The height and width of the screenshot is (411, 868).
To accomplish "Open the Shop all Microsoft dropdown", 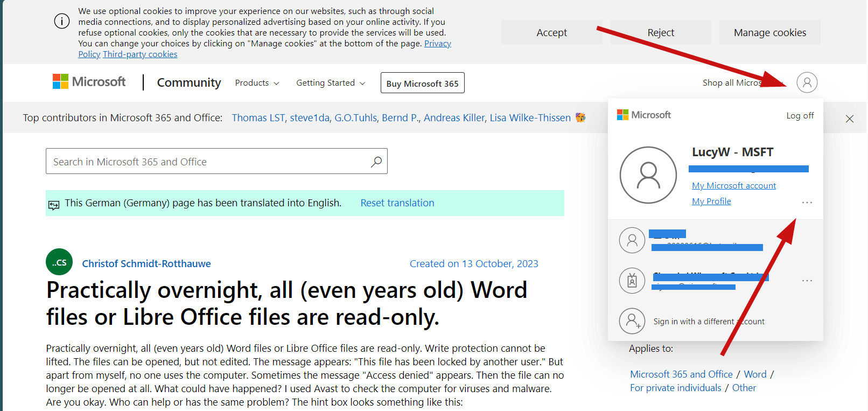I will (x=742, y=83).
